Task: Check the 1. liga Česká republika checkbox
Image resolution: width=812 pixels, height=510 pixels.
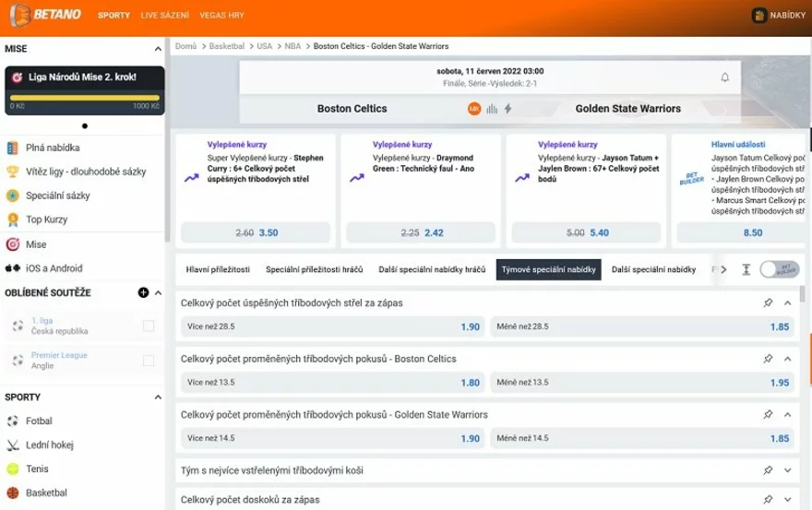Action: tap(149, 326)
